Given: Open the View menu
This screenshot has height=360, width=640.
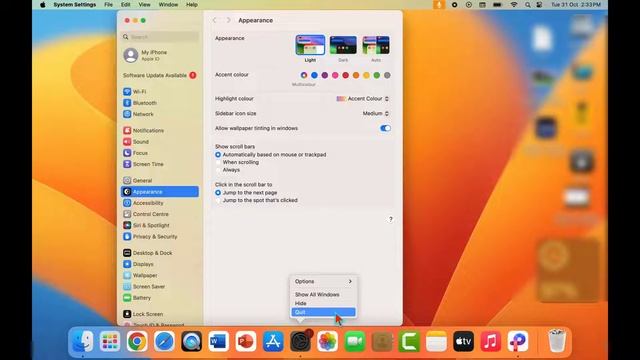Looking at the screenshot, I should pyautogui.click(x=144, y=4).
